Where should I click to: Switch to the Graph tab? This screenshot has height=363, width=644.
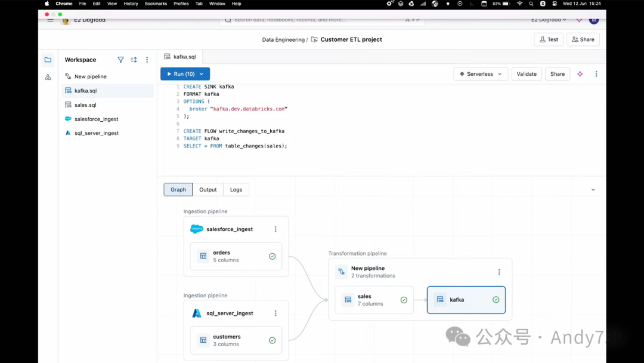point(178,189)
